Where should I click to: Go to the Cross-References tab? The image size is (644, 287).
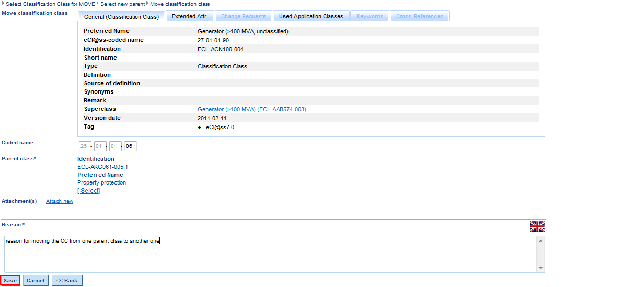click(x=419, y=17)
